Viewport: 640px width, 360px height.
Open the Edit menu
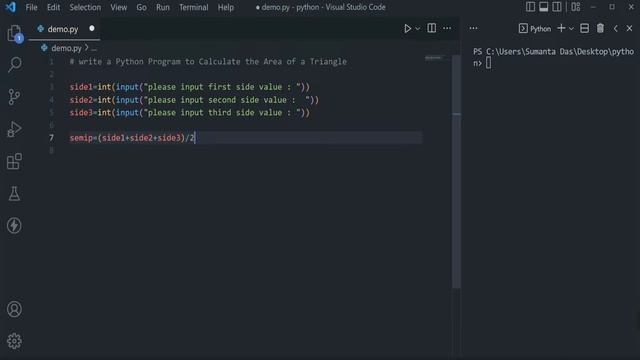point(53,7)
